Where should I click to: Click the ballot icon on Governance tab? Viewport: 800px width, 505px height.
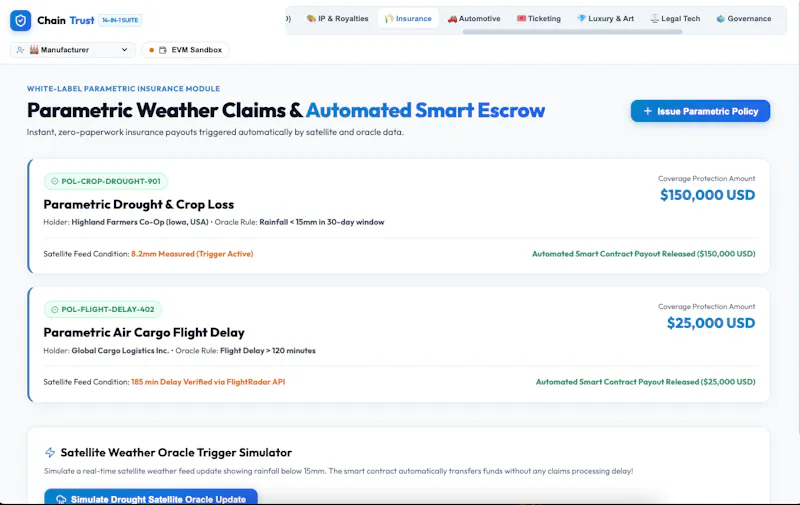coord(720,19)
